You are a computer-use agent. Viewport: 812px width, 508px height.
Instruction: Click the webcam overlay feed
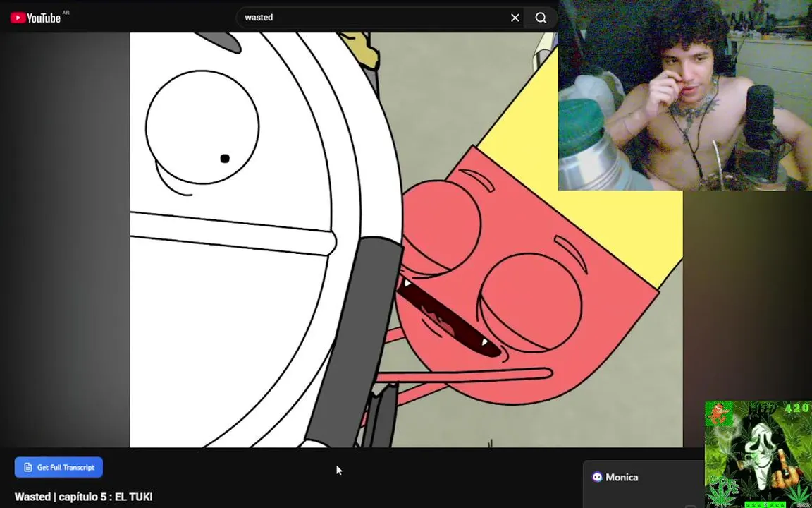[685, 95]
